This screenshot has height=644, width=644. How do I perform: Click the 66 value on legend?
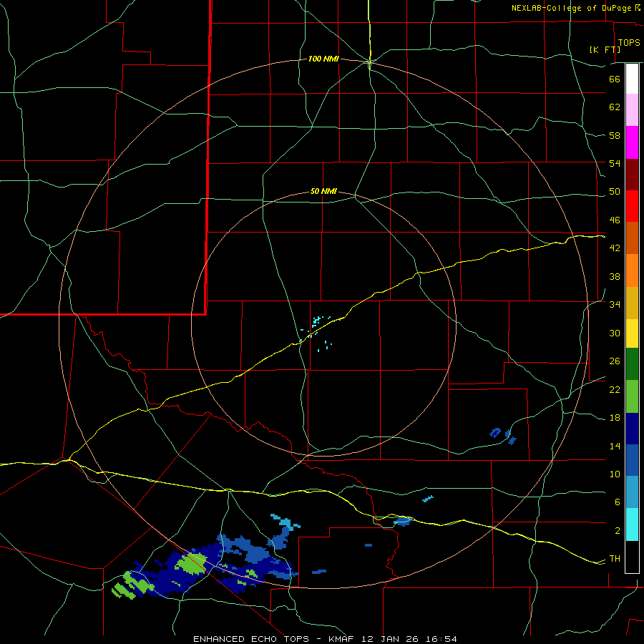tap(615, 79)
